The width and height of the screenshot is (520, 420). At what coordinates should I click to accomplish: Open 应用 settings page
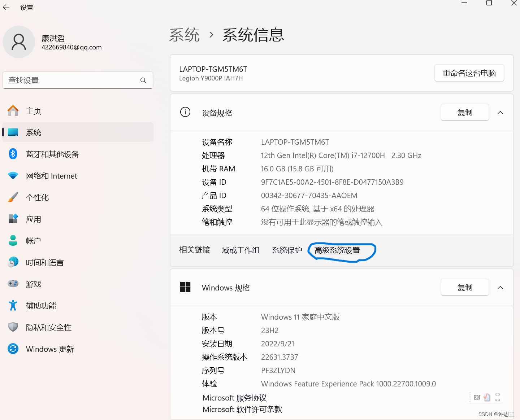[78, 219]
